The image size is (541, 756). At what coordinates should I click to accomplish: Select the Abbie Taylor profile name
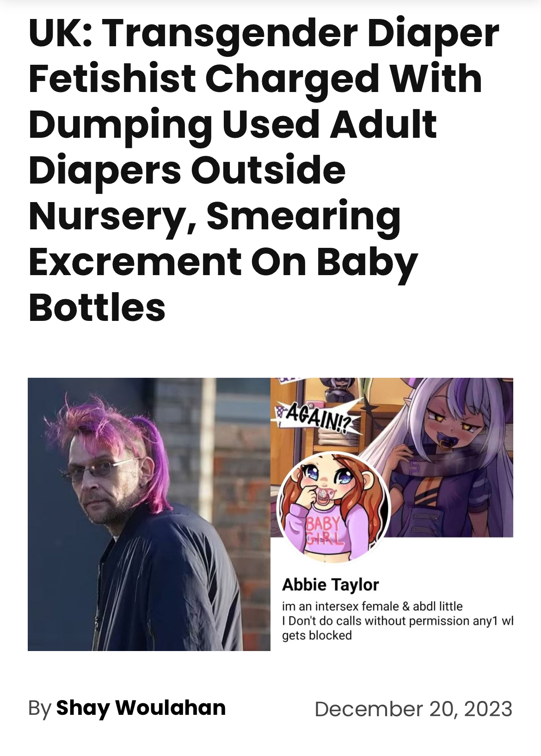tap(330, 585)
